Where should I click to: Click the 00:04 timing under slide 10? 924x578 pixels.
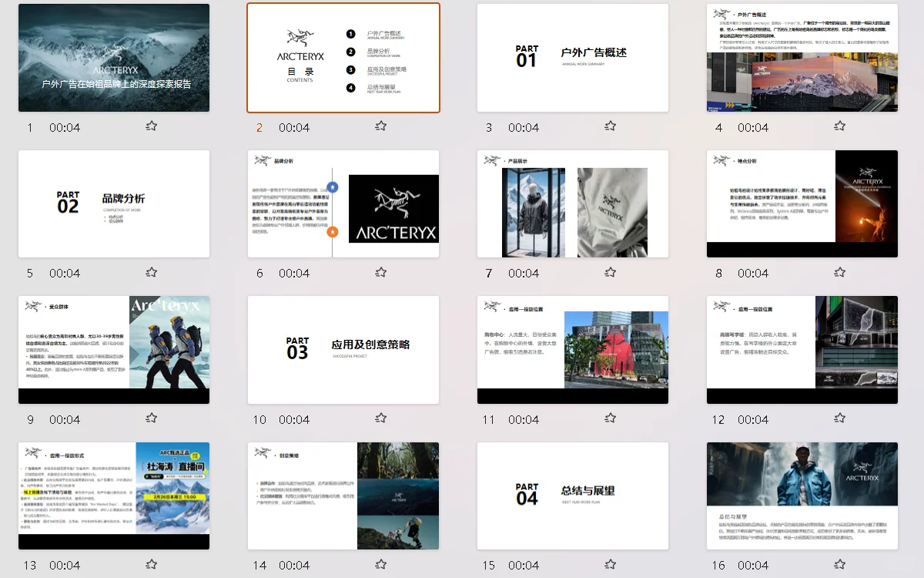pyautogui.click(x=294, y=420)
